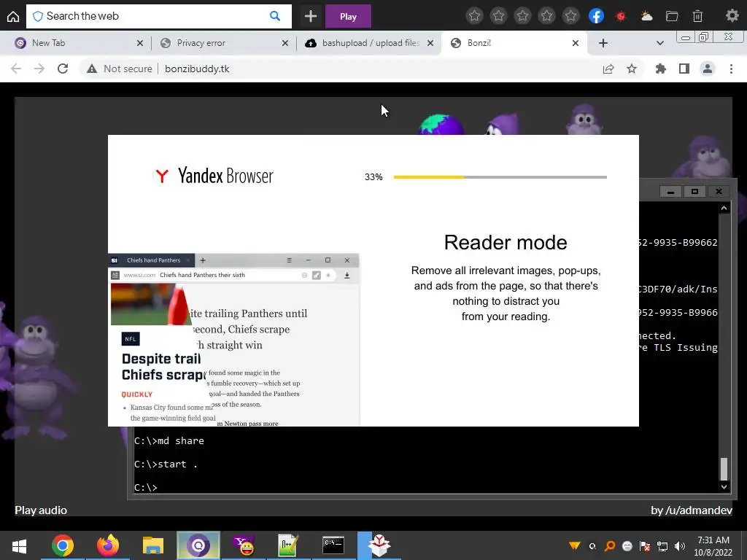Screen dimensions: 747x560
Task: Open File Explorer from the taskbar
Action: click(x=153, y=545)
